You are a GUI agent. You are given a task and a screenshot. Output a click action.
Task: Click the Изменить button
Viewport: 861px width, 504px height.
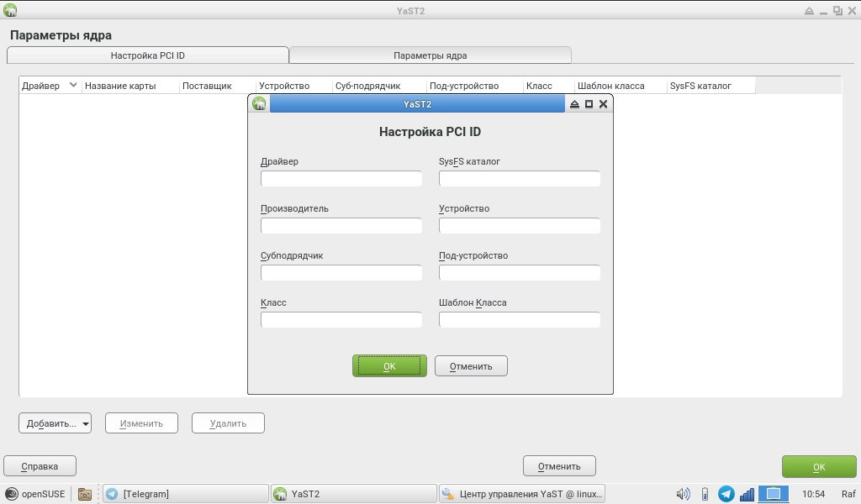(x=141, y=423)
